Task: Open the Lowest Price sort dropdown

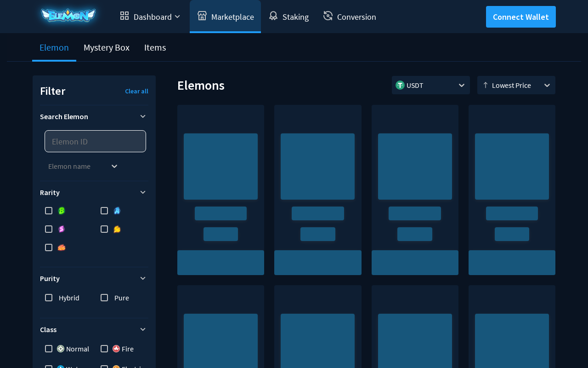Action: [x=516, y=85]
